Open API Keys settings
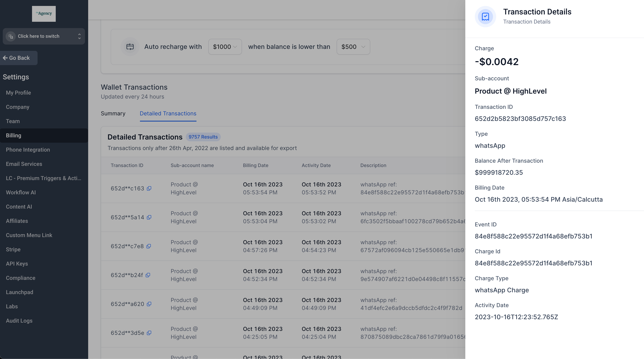 [17, 264]
